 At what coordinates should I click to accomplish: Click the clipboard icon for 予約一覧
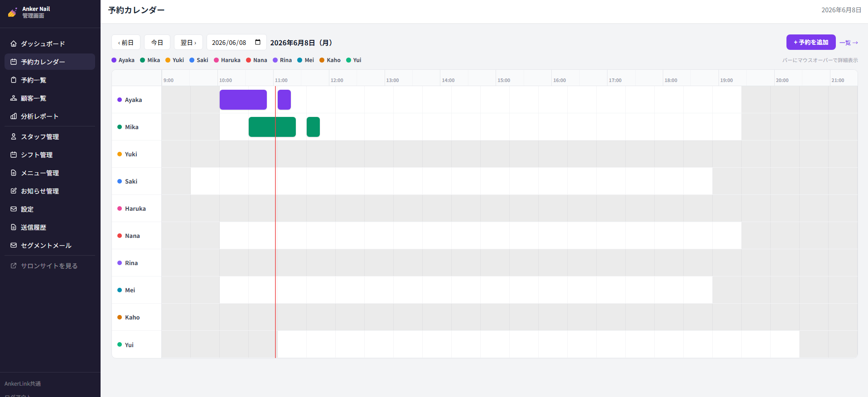pyautogui.click(x=14, y=80)
